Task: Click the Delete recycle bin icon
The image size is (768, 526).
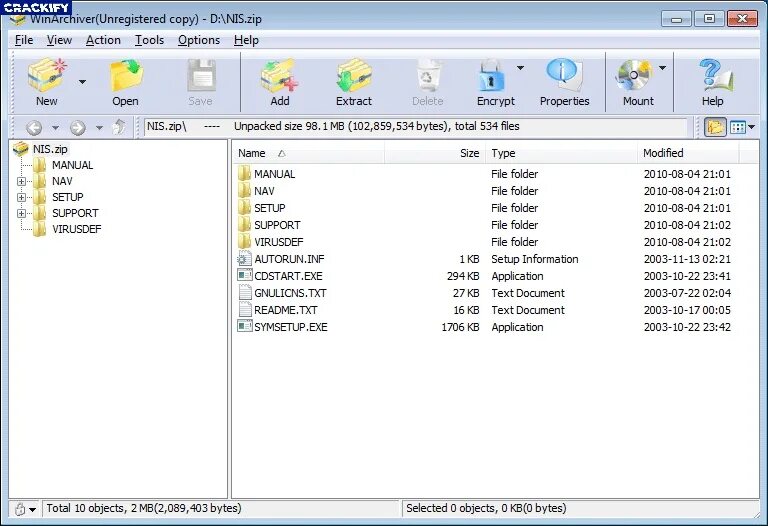Action: click(x=428, y=76)
